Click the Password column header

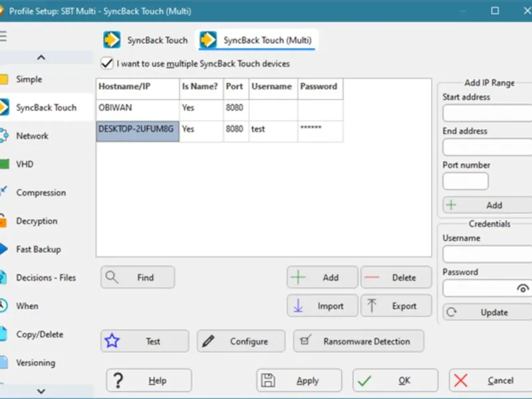pos(321,89)
